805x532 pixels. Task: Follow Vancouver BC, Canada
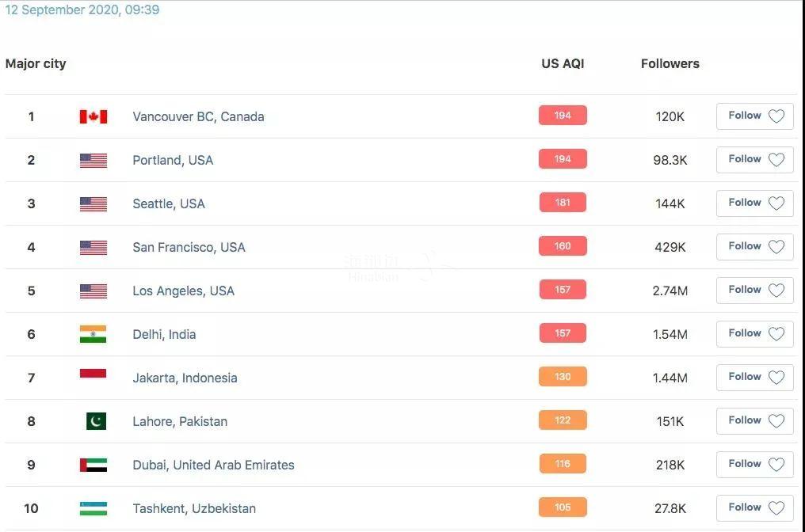754,116
